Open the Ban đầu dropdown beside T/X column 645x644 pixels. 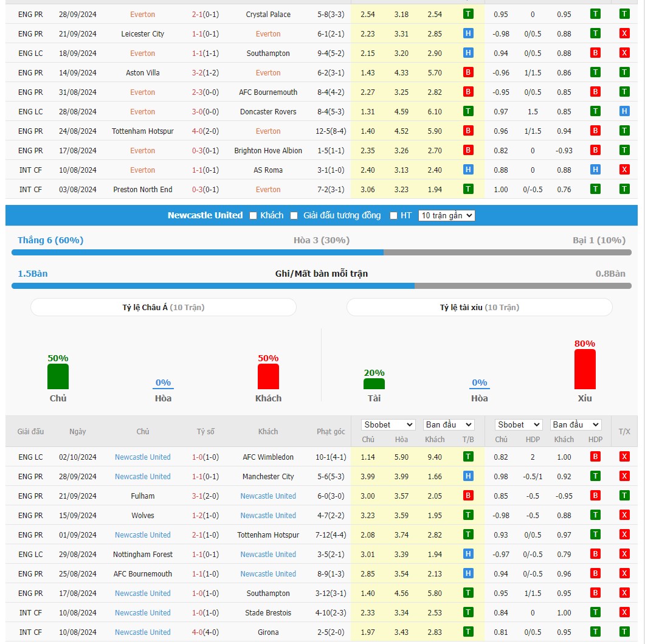pos(576,424)
